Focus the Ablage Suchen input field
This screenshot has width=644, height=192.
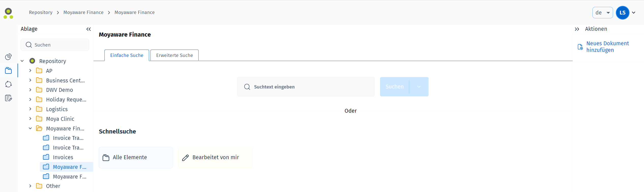tap(55, 45)
